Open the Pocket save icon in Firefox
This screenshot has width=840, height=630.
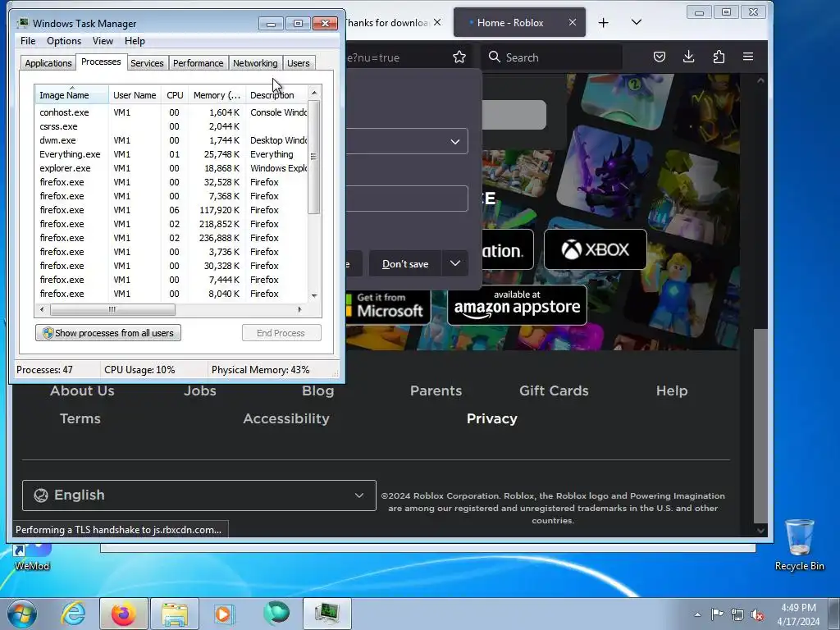660,57
